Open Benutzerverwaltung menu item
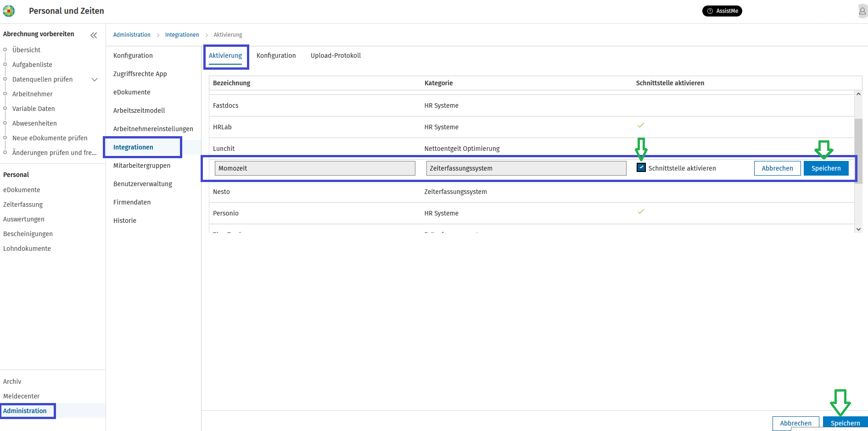This screenshot has width=868, height=431. click(143, 184)
